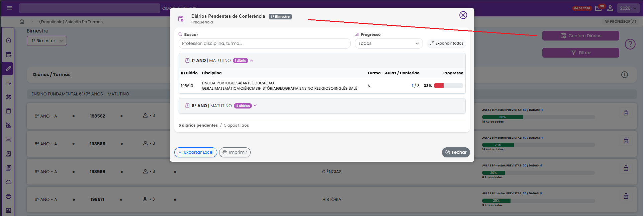Image resolution: width=644 pixels, height=216 pixels.
Task: Open the help question mark icon
Action: coord(630,44)
